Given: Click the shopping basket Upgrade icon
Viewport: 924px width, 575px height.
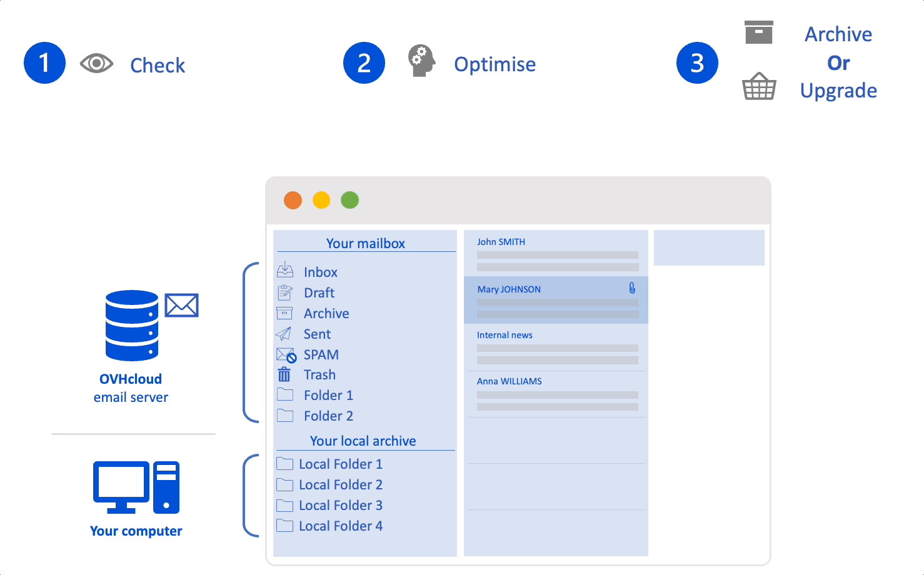Looking at the screenshot, I should click(x=759, y=86).
